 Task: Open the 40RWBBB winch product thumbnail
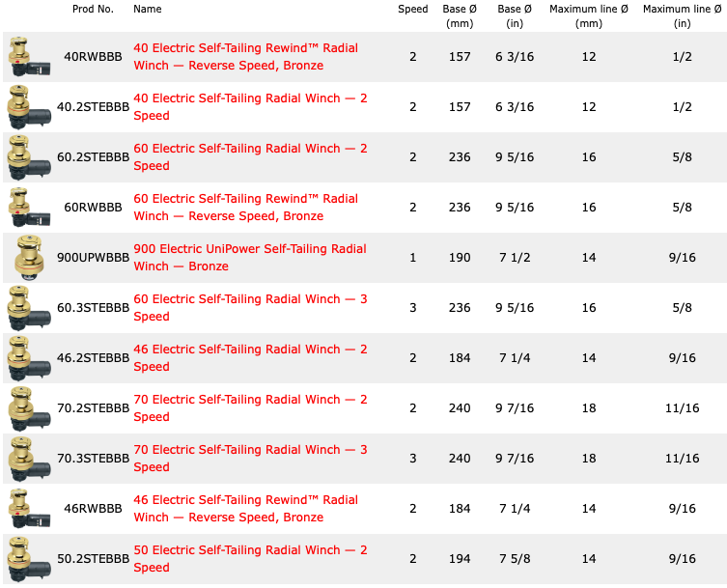pyautogui.click(x=30, y=57)
